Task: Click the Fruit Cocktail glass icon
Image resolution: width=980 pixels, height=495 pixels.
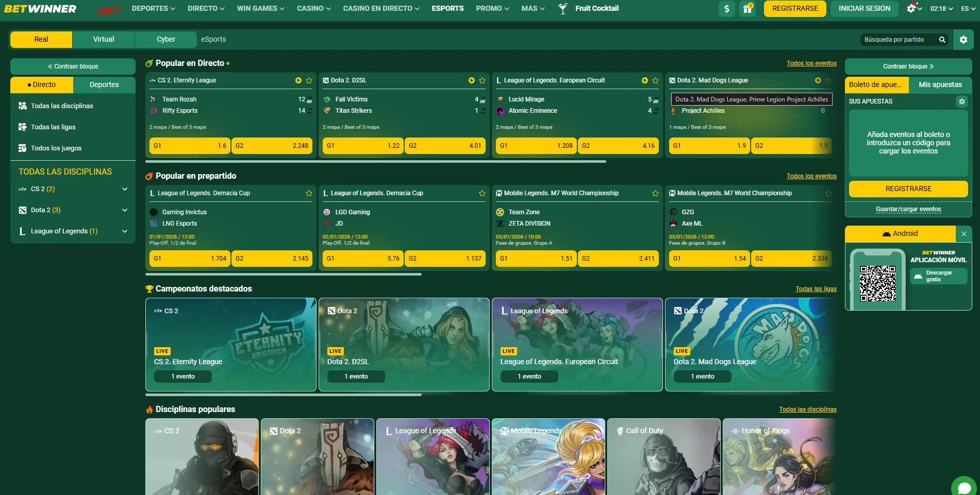Action: click(563, 8)
